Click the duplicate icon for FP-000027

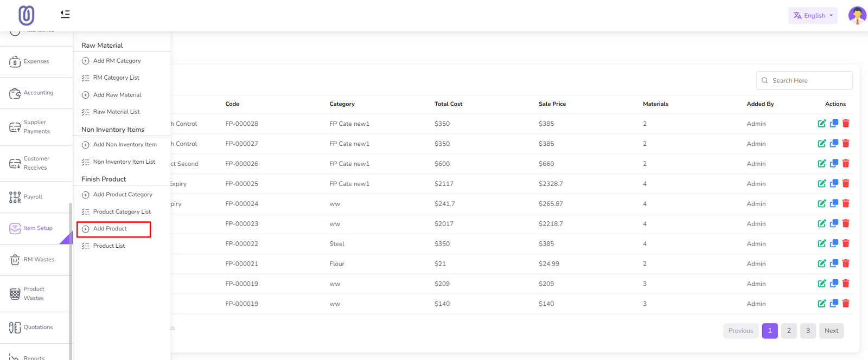[834, 144]
